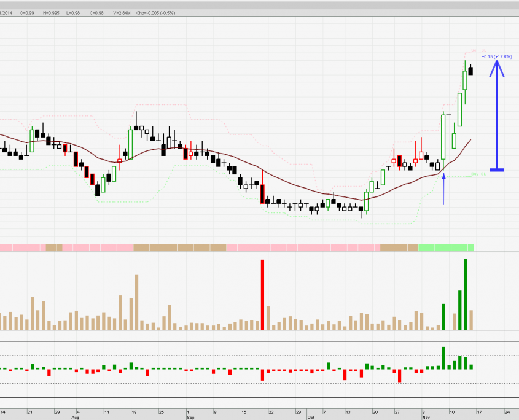Screen dimensions: 519x420
Task: Select the Nov month label on date axis
Action: pyautogui.click(x=426, y=416)
